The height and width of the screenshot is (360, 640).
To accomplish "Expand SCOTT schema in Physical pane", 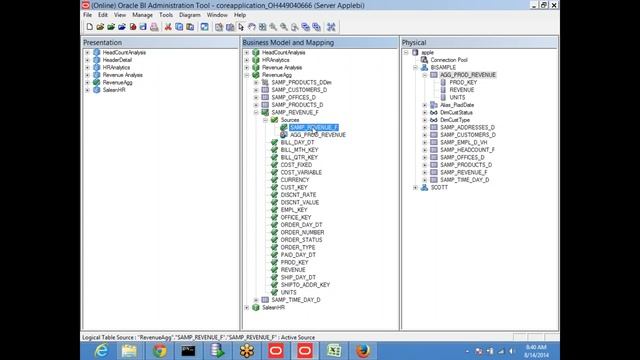I will pyautogui.click(x=415, y=187).
